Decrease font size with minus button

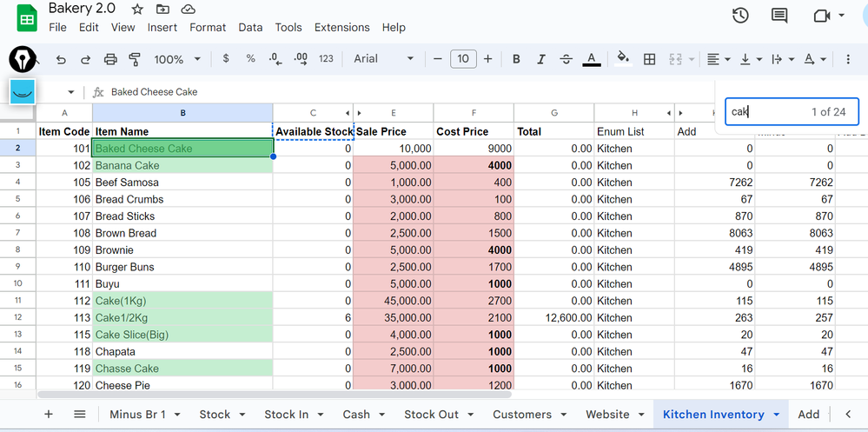tap(437, 59)
